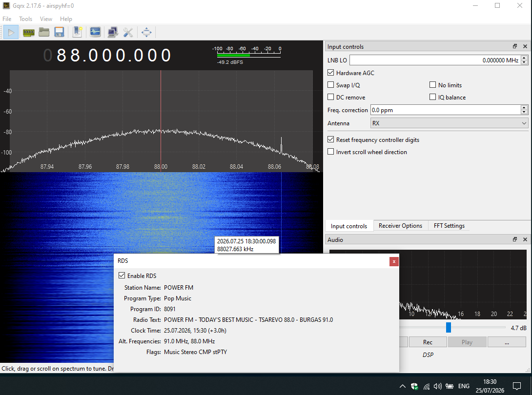The width and height of the screenshot is (532, 395).
Task: Close the RDS panel with the red X
Action: point(393,261)
